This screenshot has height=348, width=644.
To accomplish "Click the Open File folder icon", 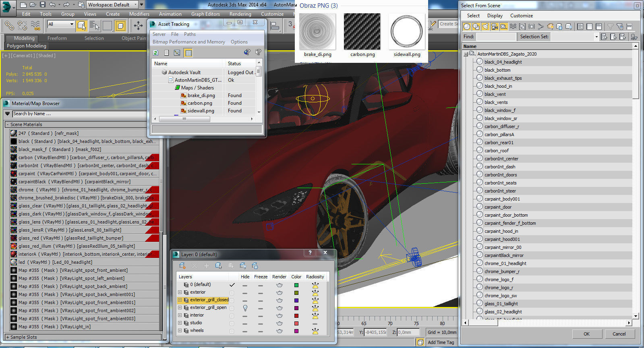I will point(33,5).
